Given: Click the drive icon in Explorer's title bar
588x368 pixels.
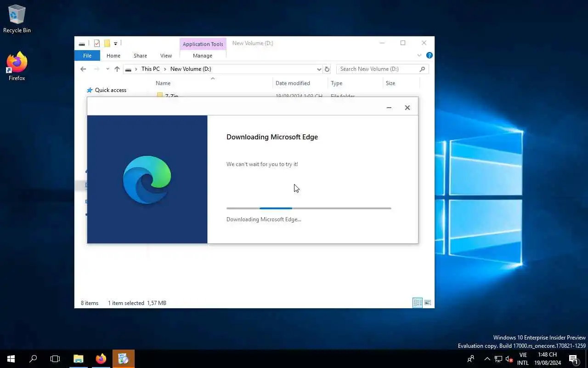Looking at the screenshot, I should (x=82, y=44).
